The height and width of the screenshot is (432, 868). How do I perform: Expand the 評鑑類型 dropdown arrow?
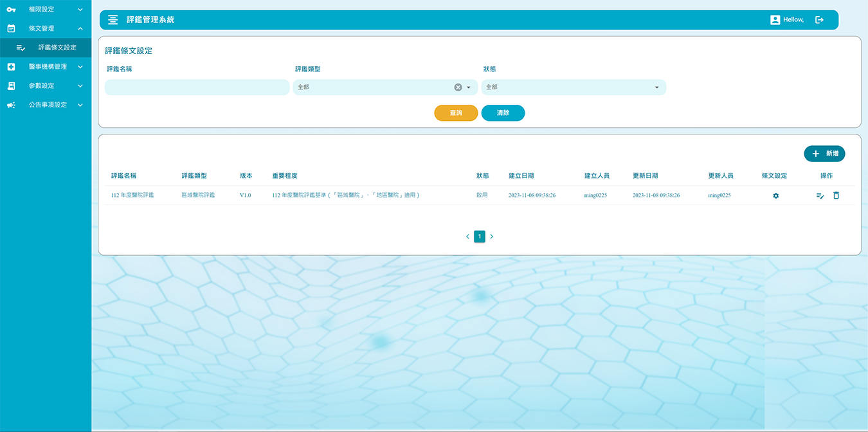pos(468,87)
